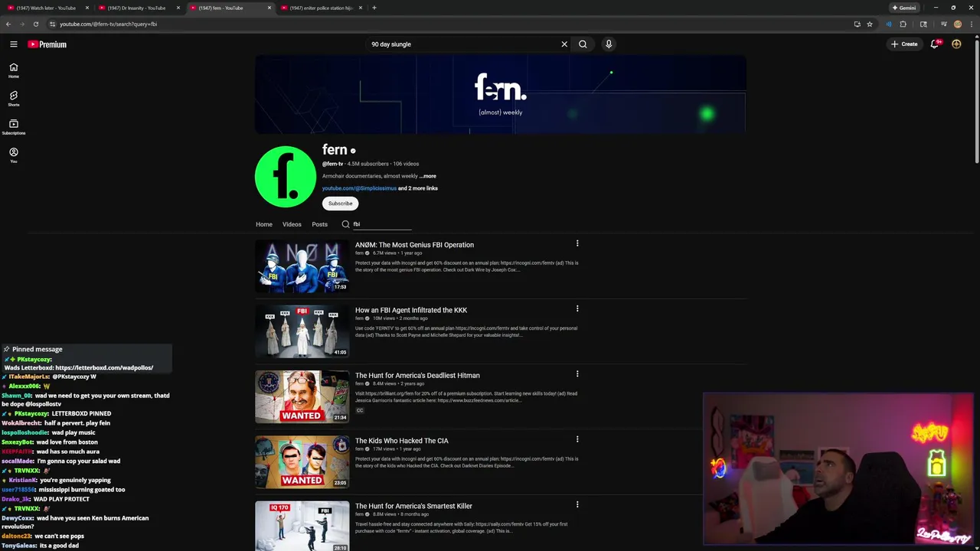
Task: Open the Letterboxd link in pinned chat
Action: 104,368
